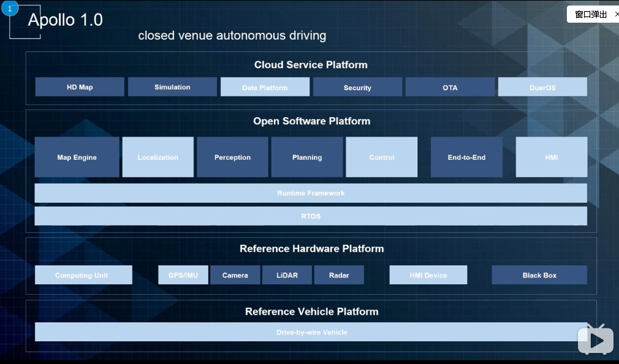Click the Black Box hardware box
This screenshot has width=619, height=364.
click(539, 275)
